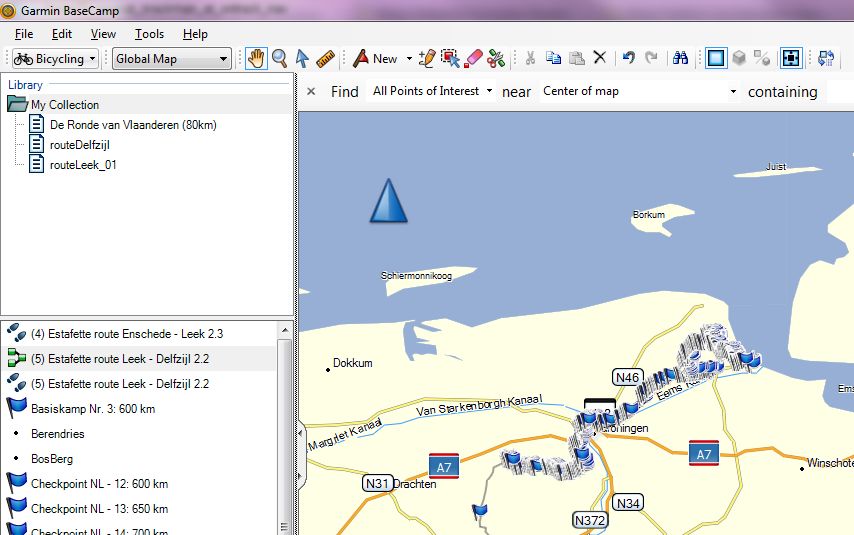This screenshot has height=535, width=854.
Task: Click the A7 shield near Drachten
Action: point(444,467)
